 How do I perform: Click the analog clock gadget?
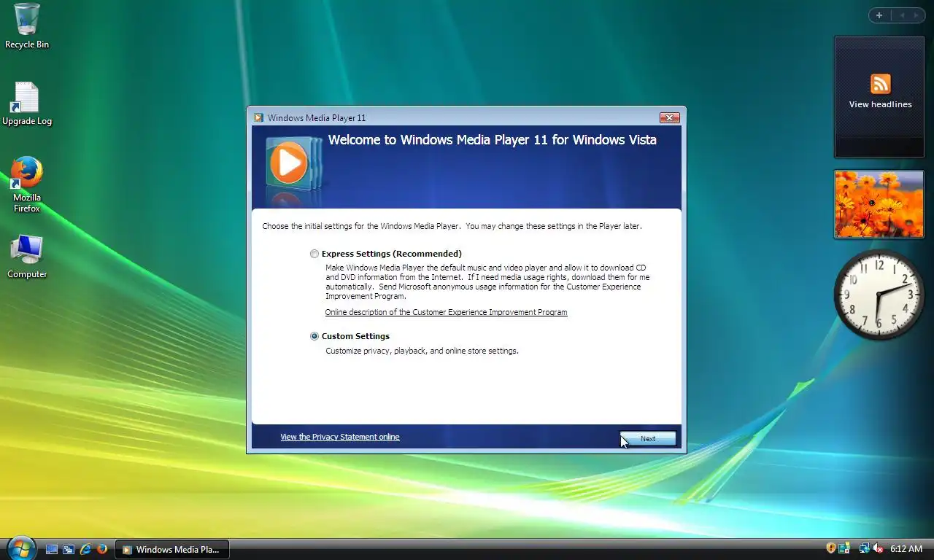[x=879, y=295]
